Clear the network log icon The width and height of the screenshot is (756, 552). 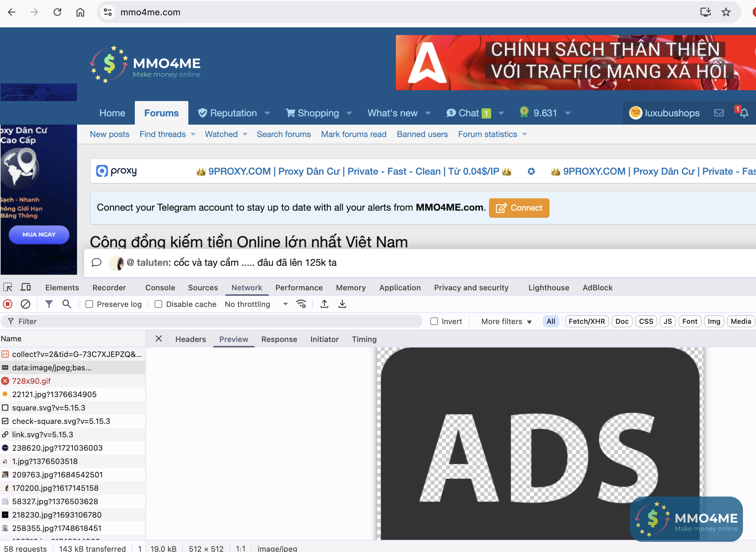pos(25,304)
